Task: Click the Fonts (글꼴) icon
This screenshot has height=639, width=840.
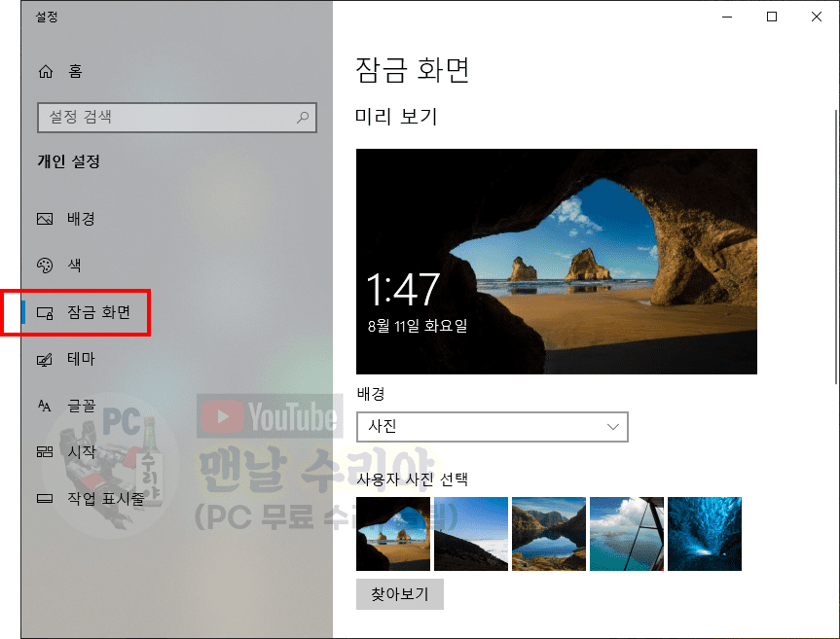Action: (x=45, y=406)
